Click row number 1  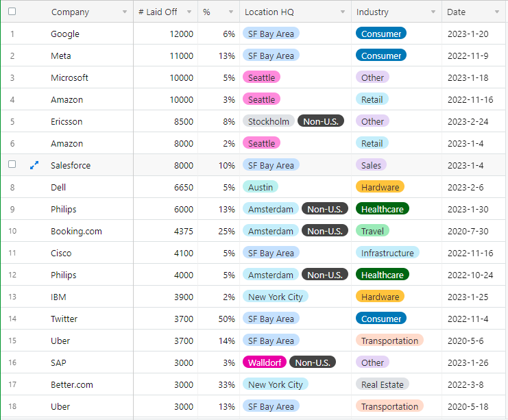pyautogui.click(x=12, y=34)
